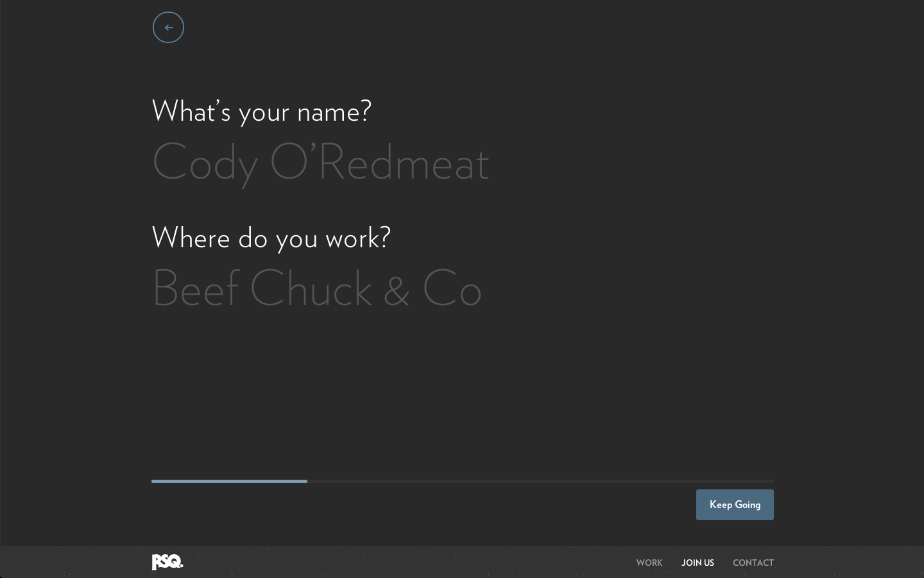Screen dimensions: 924x578
Task: Click the circular navigation arrow at top
Action: [168, 27]
